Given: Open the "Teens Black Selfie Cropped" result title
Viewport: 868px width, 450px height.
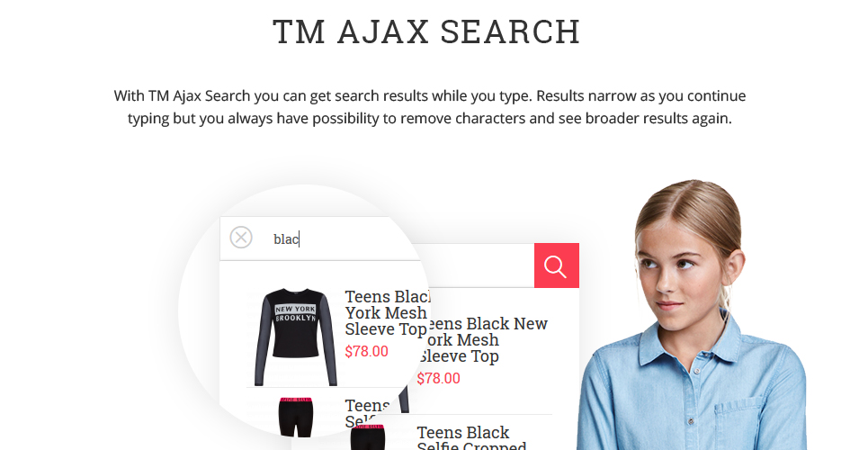Looking at the screenshot, I should [471, 437].
